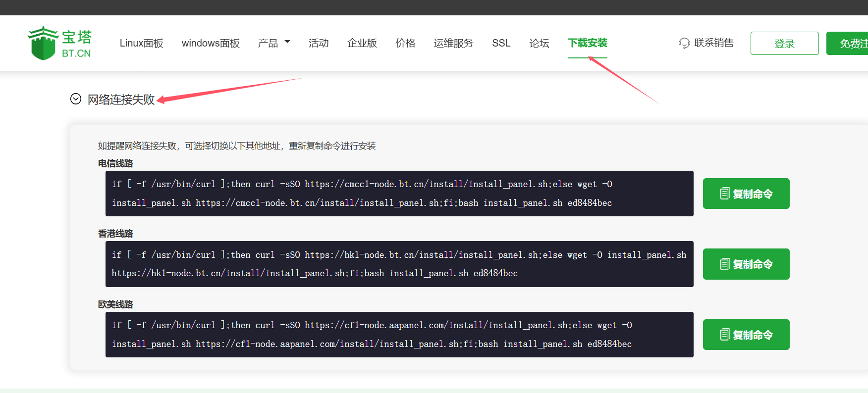This screenshot has width=868, height=393.
Task: Click the headset icon beside 联系销售
Action: pyautogui.click(x=684, y=44)
